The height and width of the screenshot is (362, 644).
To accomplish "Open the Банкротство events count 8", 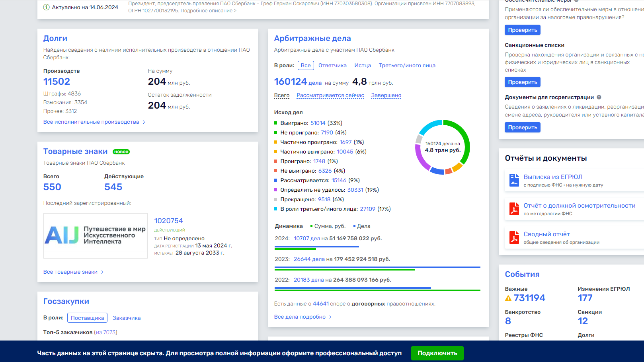I will click(508, 321).
